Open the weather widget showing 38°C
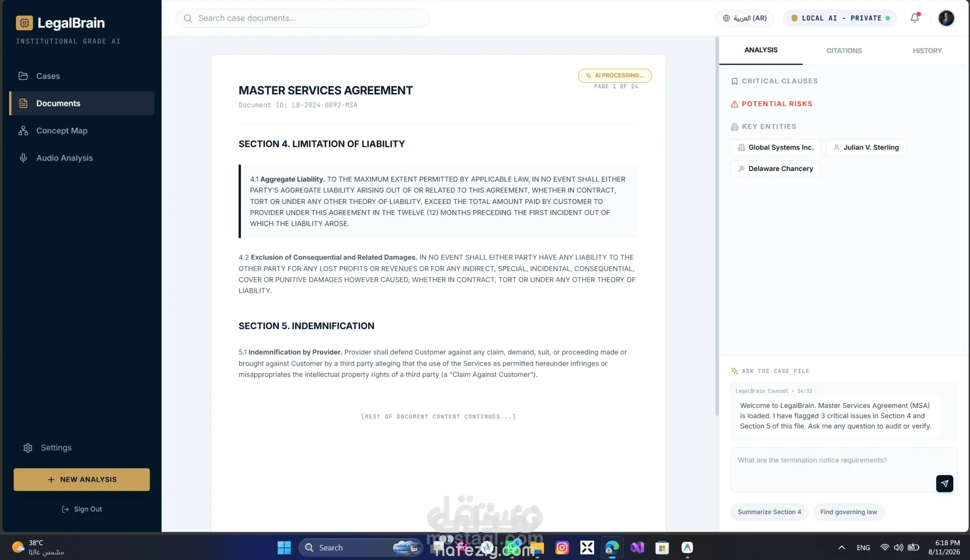 tap(38, 547)
